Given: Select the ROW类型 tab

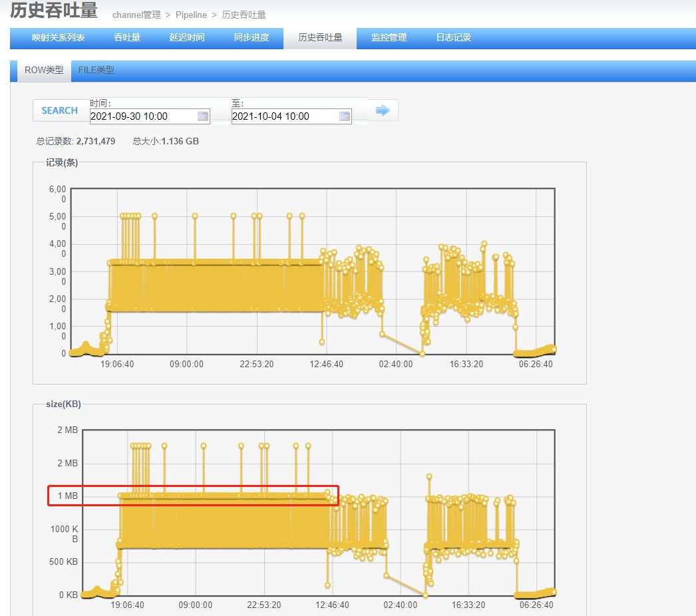Looking at the screenshot, I should pyautogui.click(x=42, y=69).
